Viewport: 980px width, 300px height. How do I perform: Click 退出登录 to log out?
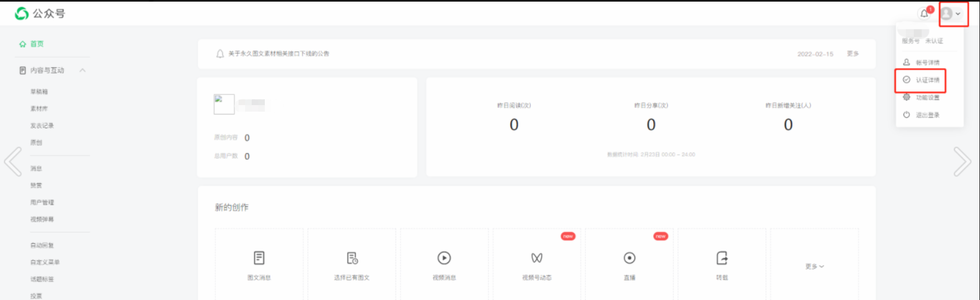pos(927,115)
